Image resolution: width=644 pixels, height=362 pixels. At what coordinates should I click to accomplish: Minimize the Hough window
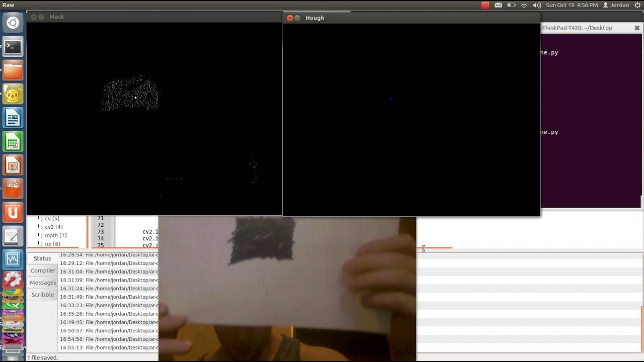(x=297, y=18)
